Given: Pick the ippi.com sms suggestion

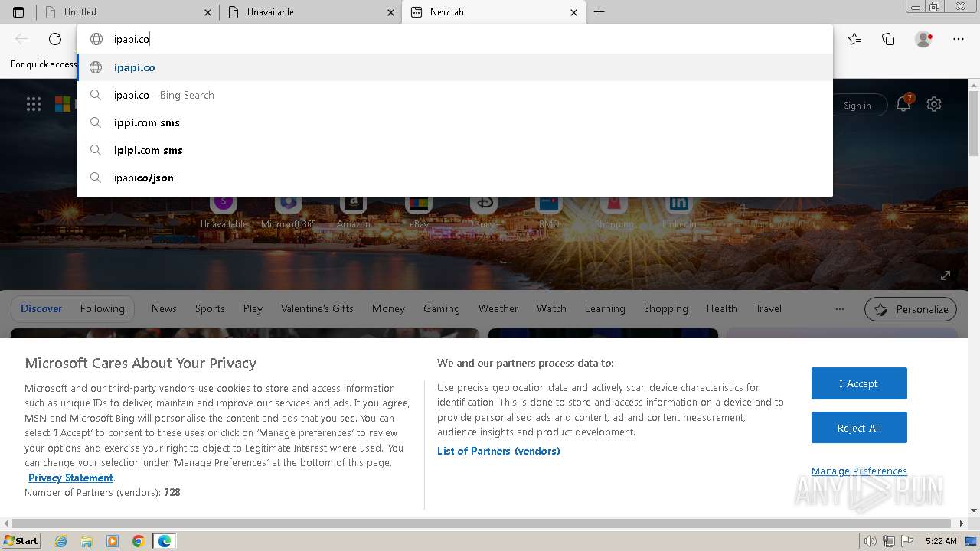Looking at the screenshot, I should 454,122.
